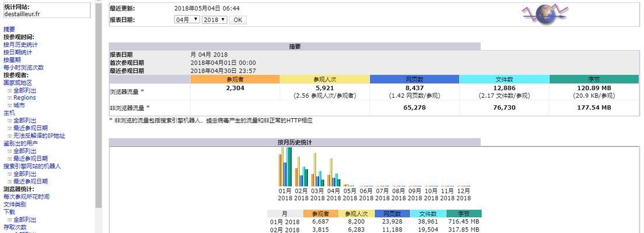Open 全部列出 under 主机
Image resolution: width=644 pixels, height=233 pixels.
[x=24, y=121]
